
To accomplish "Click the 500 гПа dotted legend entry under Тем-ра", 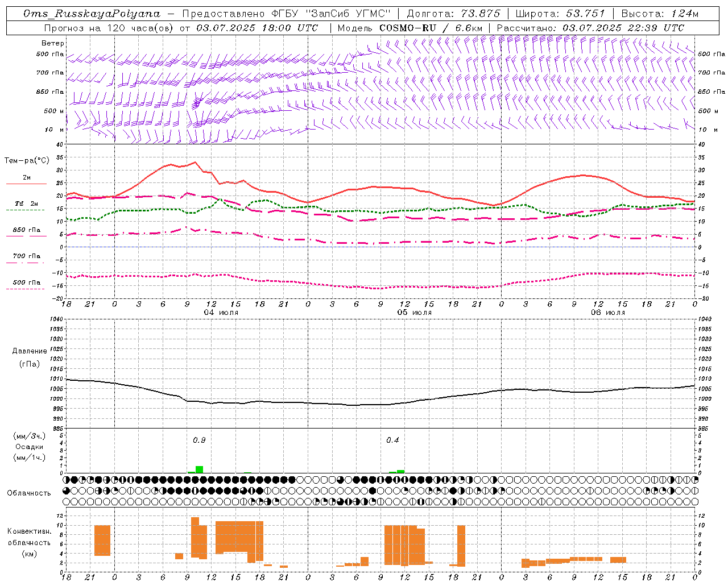I will coord(26,282).
